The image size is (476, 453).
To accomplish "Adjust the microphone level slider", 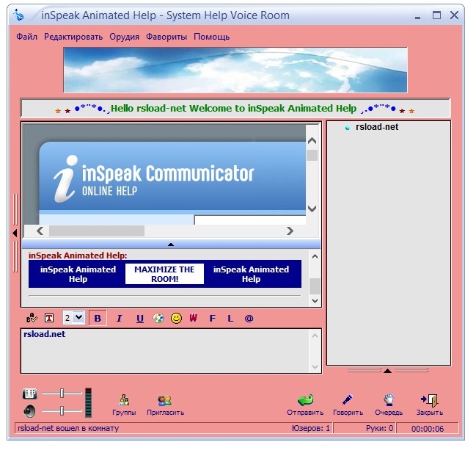I will [x=62, y=393].
